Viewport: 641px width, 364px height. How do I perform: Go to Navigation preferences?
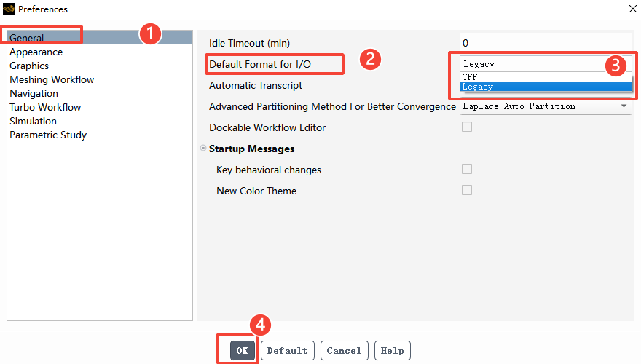point(34,93)
